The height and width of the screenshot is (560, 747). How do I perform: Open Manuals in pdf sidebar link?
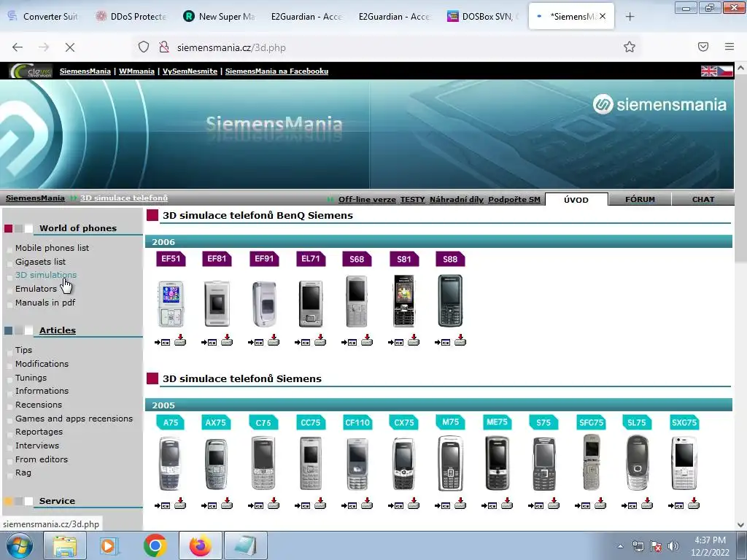pos(45,303)
